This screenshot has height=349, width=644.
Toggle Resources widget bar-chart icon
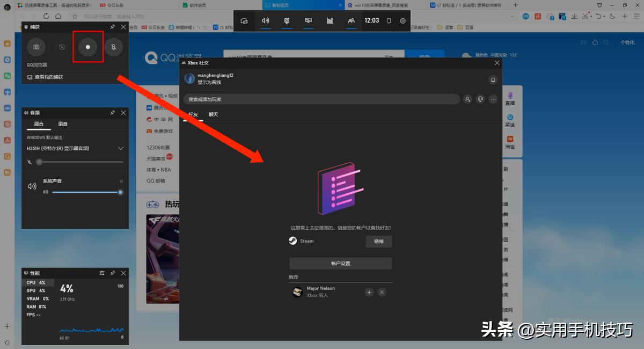(330, 20)
